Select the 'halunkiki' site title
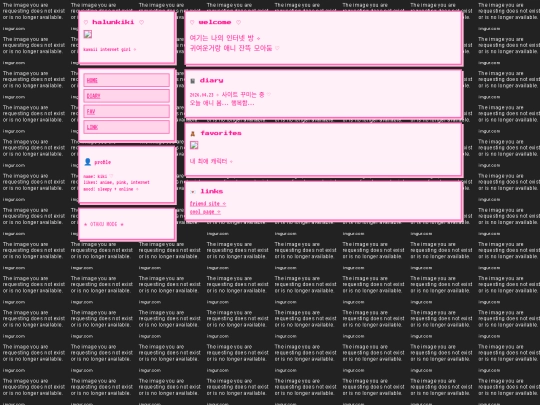Image resolution: width=540 pixels, height=405 pixels. click(113, 22)
